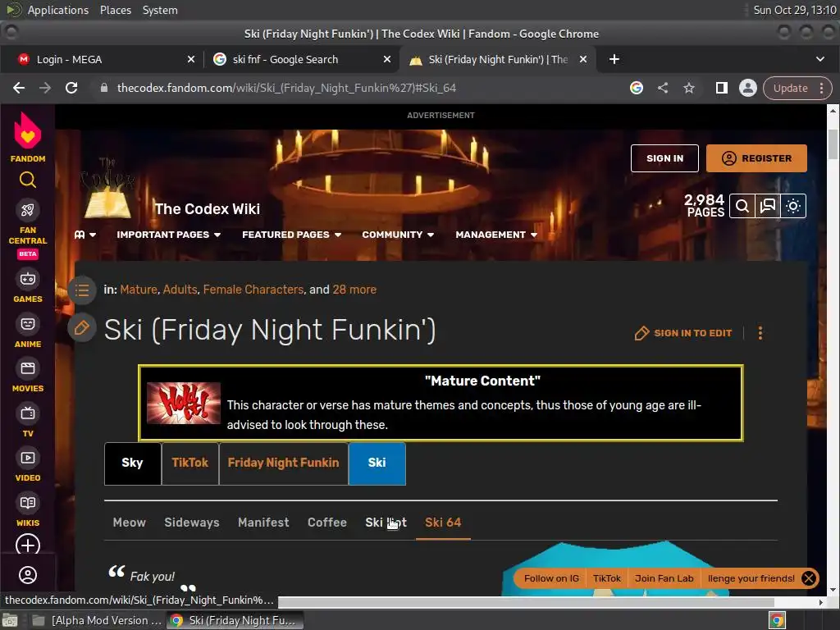840x630 pixels.
Task: Switch to the Sideways sub-tab
Action: click(192, 523)
